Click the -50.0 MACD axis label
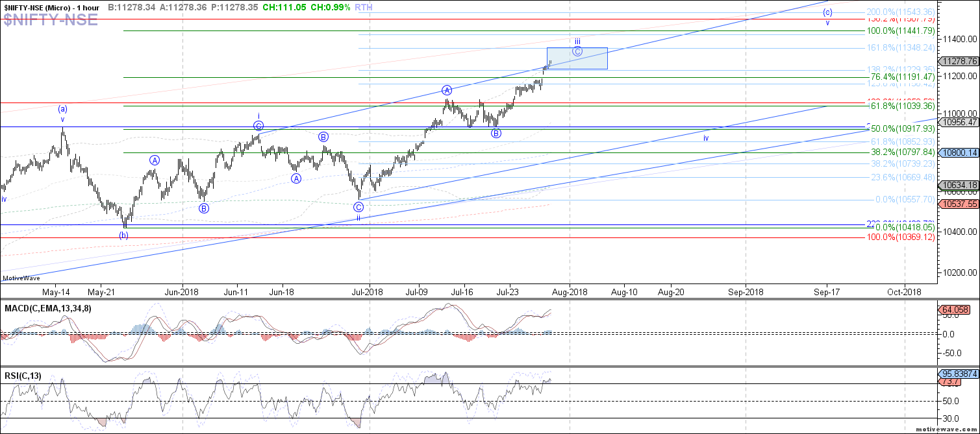Screen dimensions: 980x434 951,354
